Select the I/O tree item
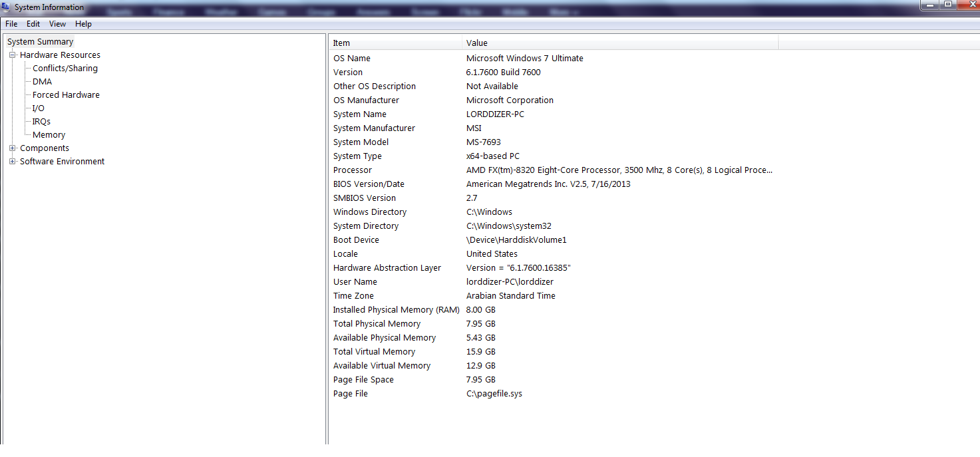 [39, 108]
